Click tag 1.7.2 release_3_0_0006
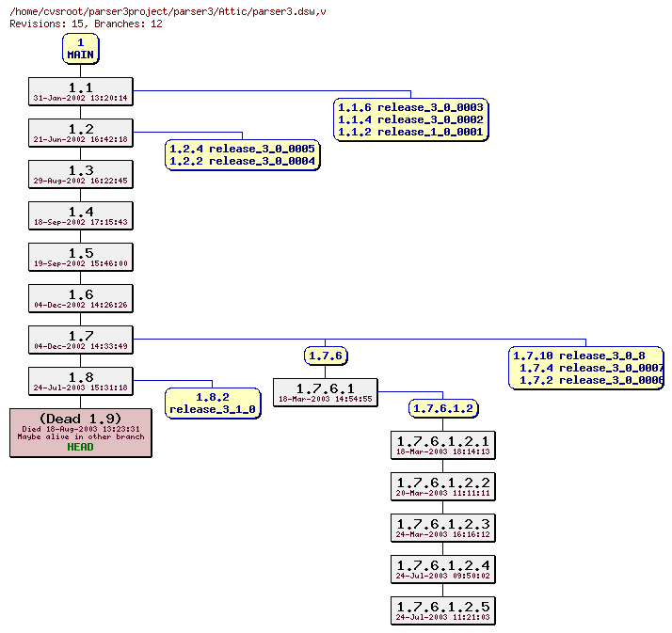Viewport: 672px width, 633px height. pos(591,380)
